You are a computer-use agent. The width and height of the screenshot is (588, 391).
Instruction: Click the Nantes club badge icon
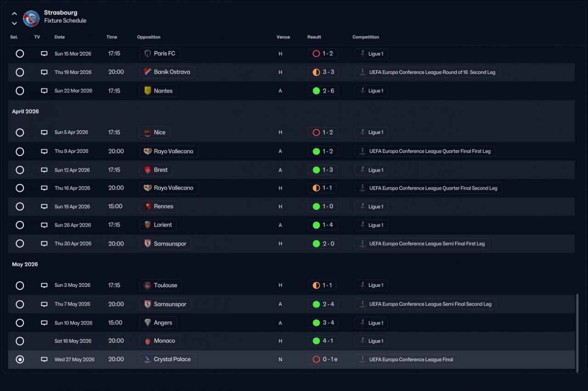pyautogui.click(x=147, y=91)
